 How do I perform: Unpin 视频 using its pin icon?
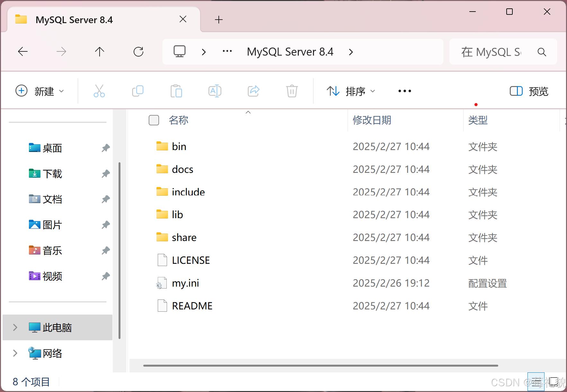pyautogui.click(x=106, y=276)
